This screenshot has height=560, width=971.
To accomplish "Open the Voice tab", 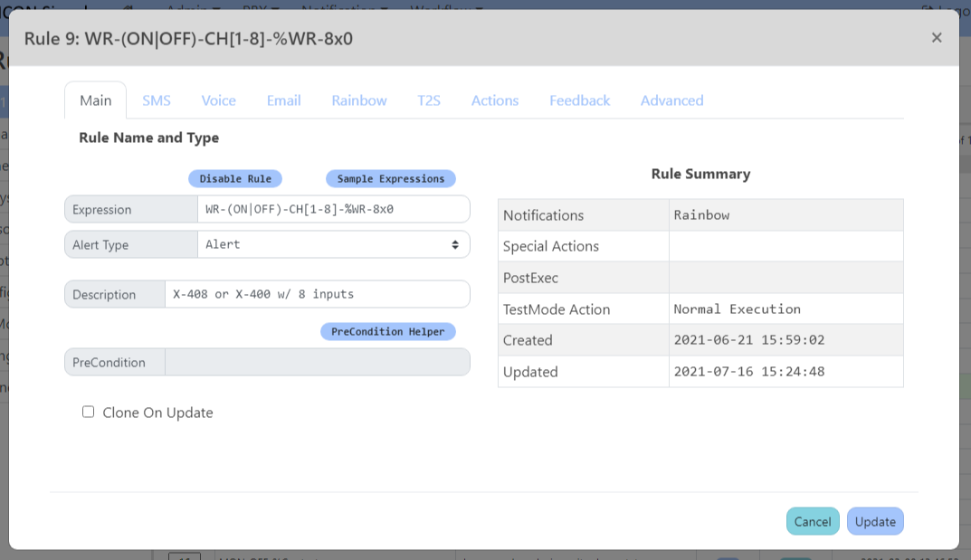I will click(x=218, y=100).
